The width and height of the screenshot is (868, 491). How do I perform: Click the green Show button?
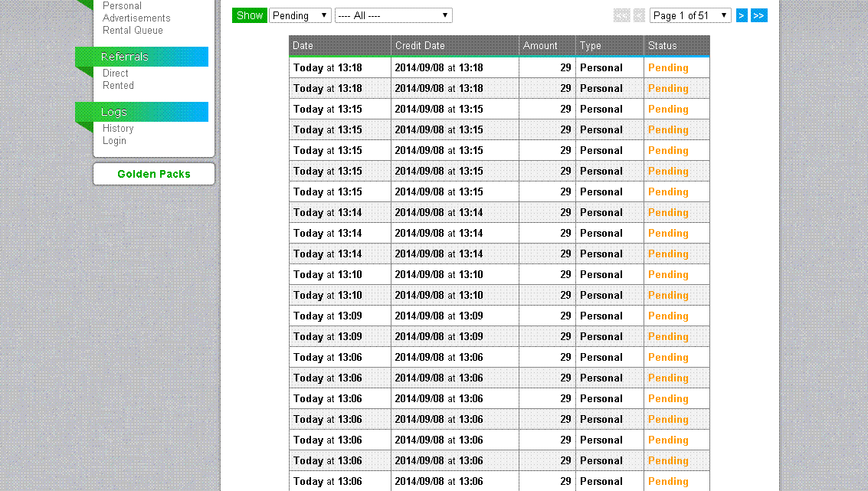(249, 15)
